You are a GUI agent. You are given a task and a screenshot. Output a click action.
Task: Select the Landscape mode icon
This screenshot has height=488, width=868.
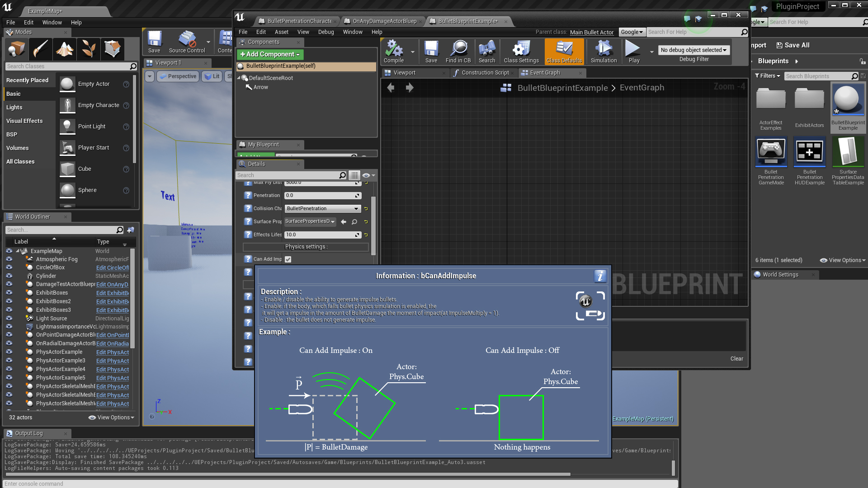point(65,49)
